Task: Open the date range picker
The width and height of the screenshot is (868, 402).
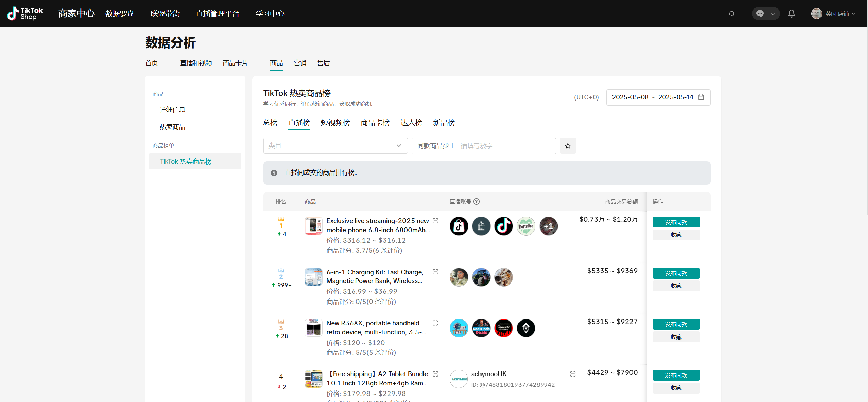Action: click(658, 97)
